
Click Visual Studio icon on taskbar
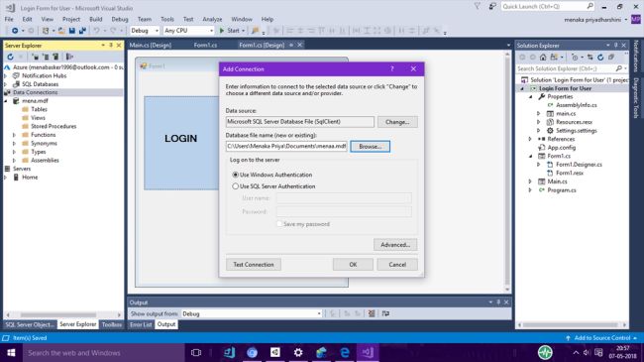[x=368, y=352]
